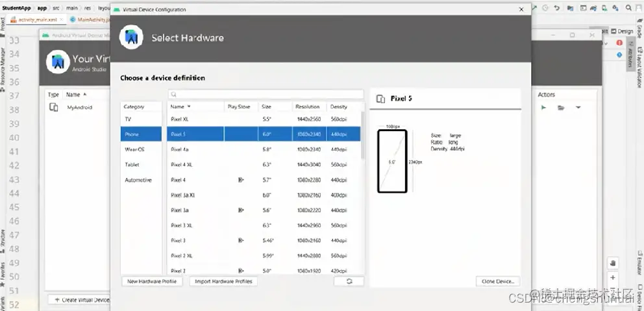Open Resource Manager side panel
The image size is (644, 311).
point(3,69)
